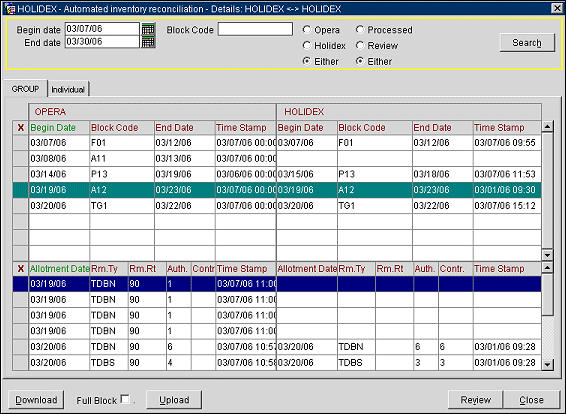Click the red X above allotment rows

[21, 269]
